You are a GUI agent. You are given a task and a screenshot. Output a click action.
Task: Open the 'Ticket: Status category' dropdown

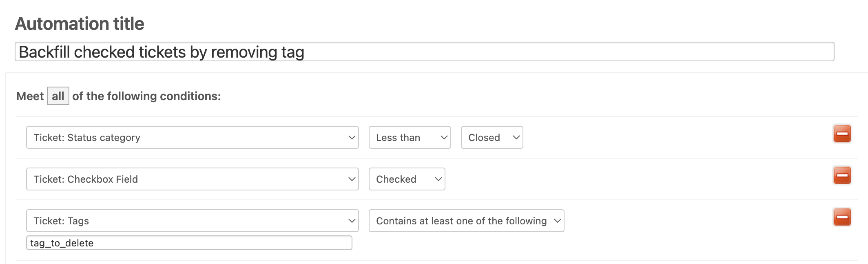[x=192, y=138]
